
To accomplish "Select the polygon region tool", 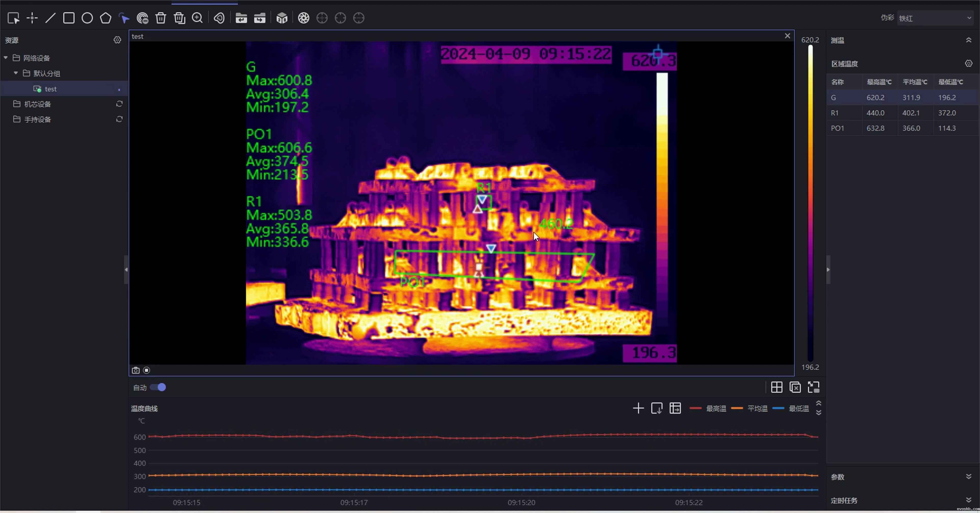I will [106, 18].
